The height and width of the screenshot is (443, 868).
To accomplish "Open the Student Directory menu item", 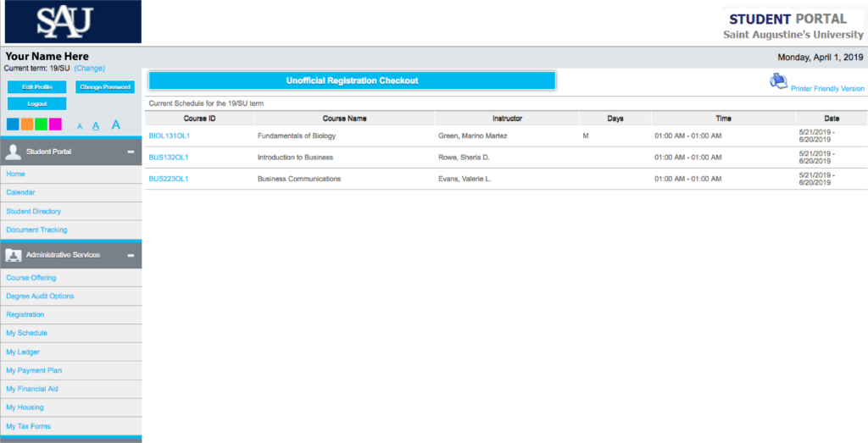I will click(x=71, y=211).
